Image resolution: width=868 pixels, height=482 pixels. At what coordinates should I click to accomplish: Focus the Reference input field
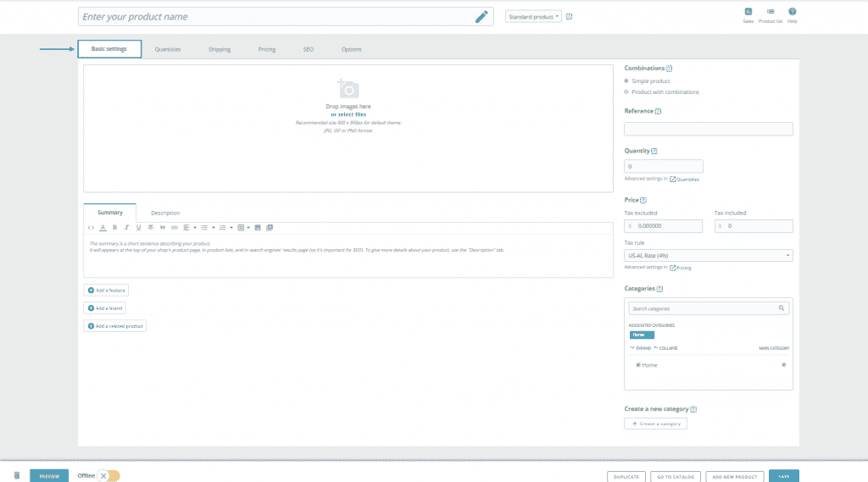(708, 129)
